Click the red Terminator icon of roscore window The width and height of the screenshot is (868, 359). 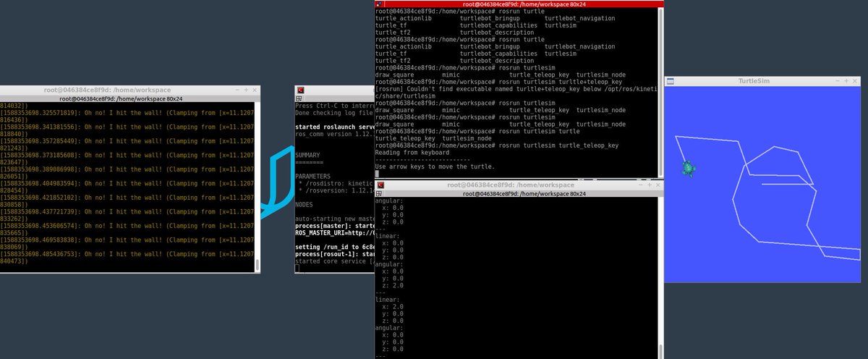tap(300, 90)
